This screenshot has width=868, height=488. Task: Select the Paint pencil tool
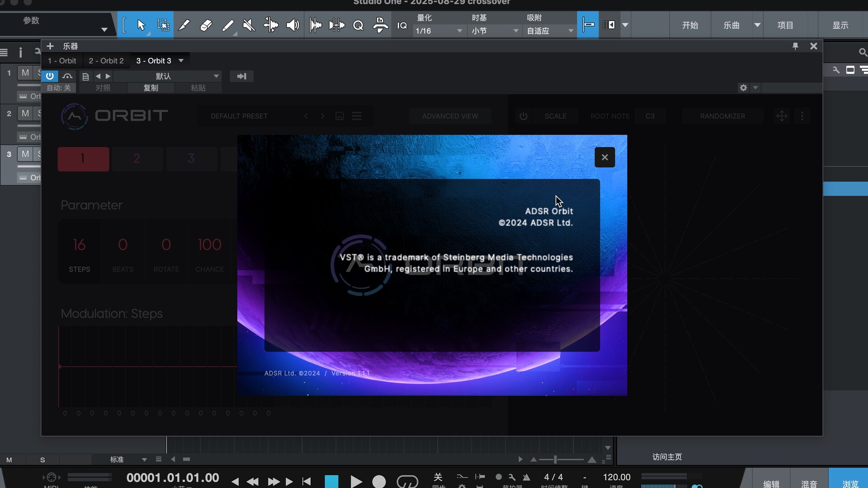coord(227,25)
